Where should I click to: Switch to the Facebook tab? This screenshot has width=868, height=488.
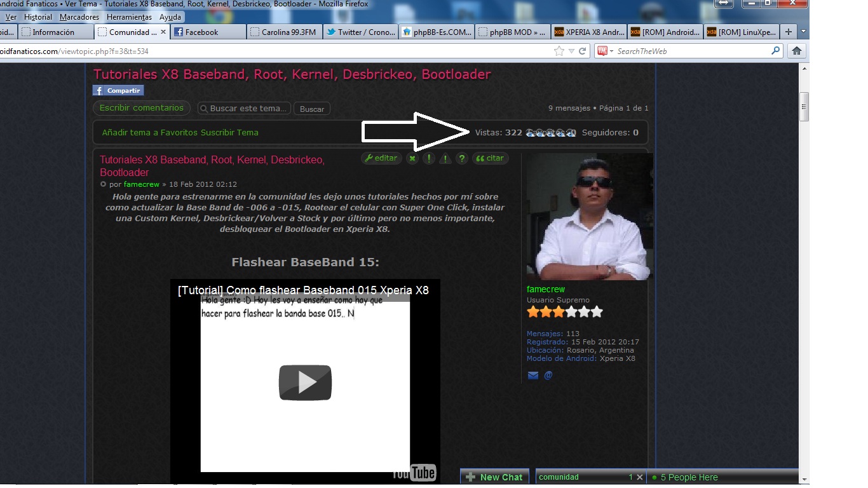tap(208, 32)
